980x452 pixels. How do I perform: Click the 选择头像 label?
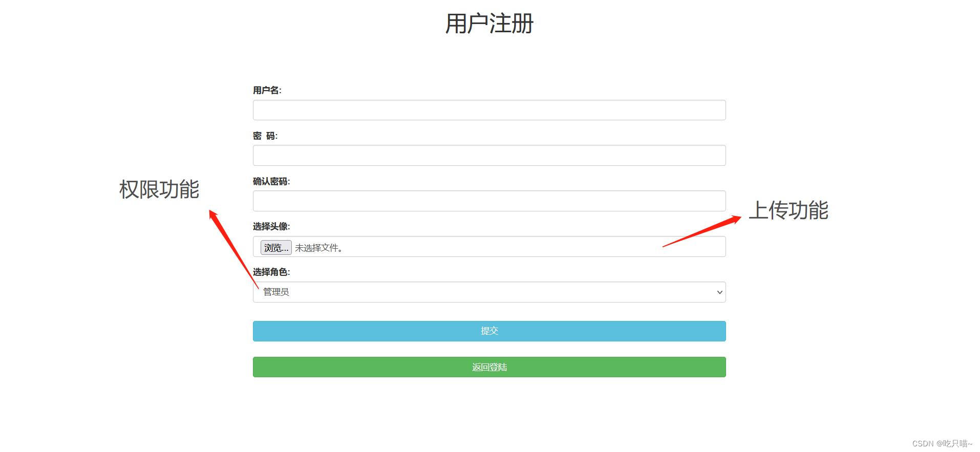tap(271, 226)
